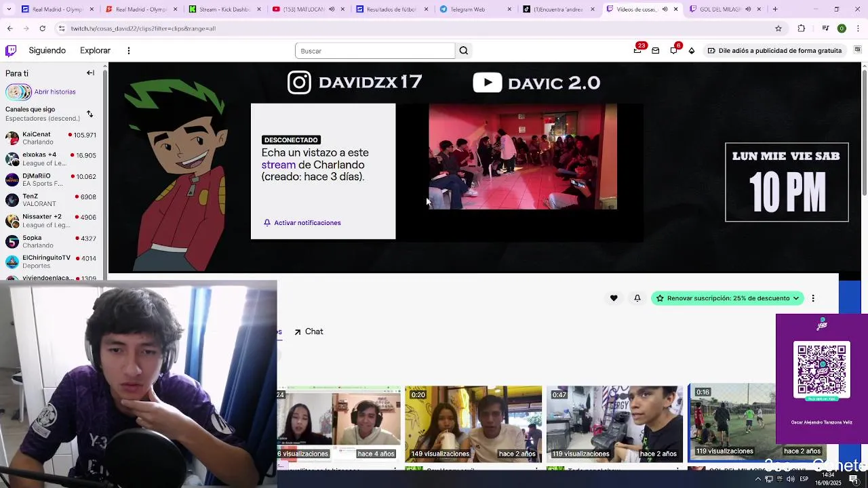Open Sopka channel in sidebar
The width and height of the screenshot is (868, 488).
pos(51,241)
